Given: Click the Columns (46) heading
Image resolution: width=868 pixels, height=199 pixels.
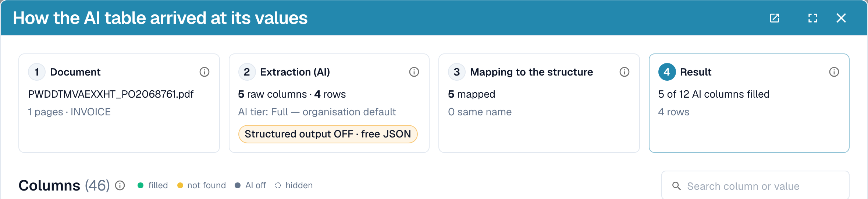Looking at the screenshot, I should click(64, 185).
